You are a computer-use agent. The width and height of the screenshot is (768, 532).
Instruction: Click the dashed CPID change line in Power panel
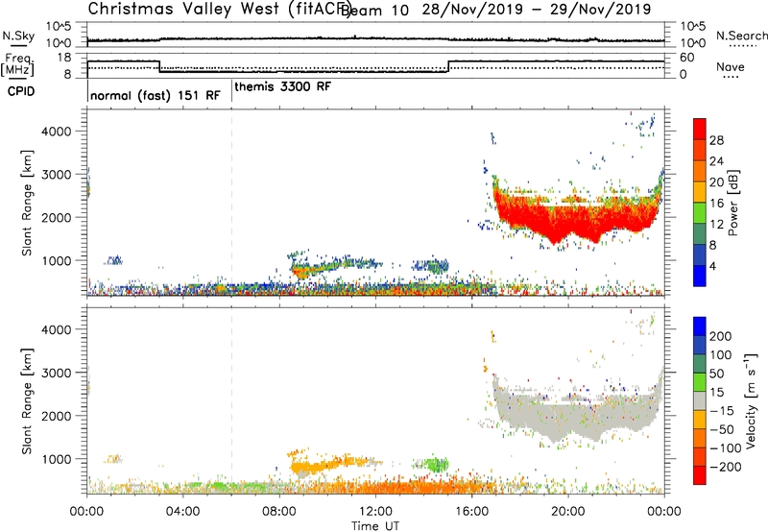coord(231,203)
